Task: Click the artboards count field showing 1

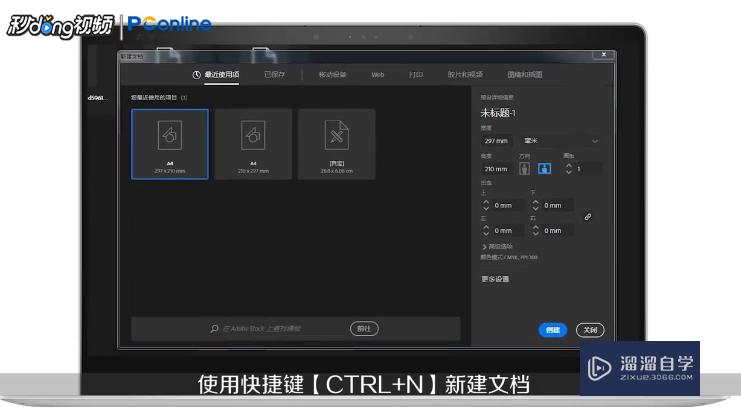Action: click(588, 169)
